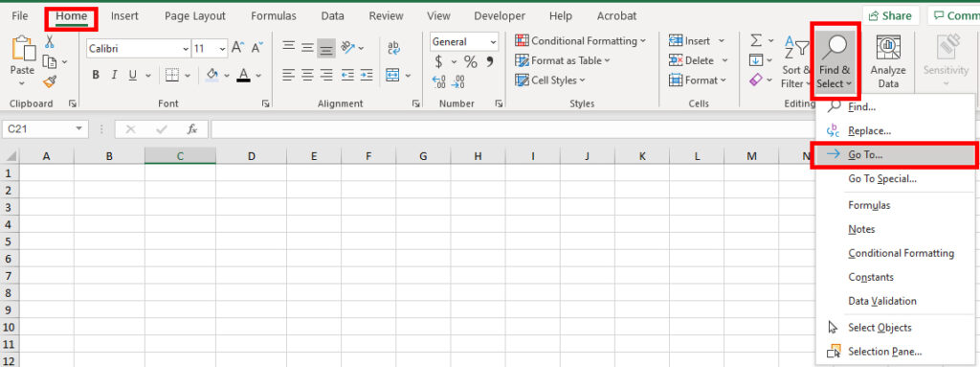Click the Sort & Filter button

[x=795, y=61]
